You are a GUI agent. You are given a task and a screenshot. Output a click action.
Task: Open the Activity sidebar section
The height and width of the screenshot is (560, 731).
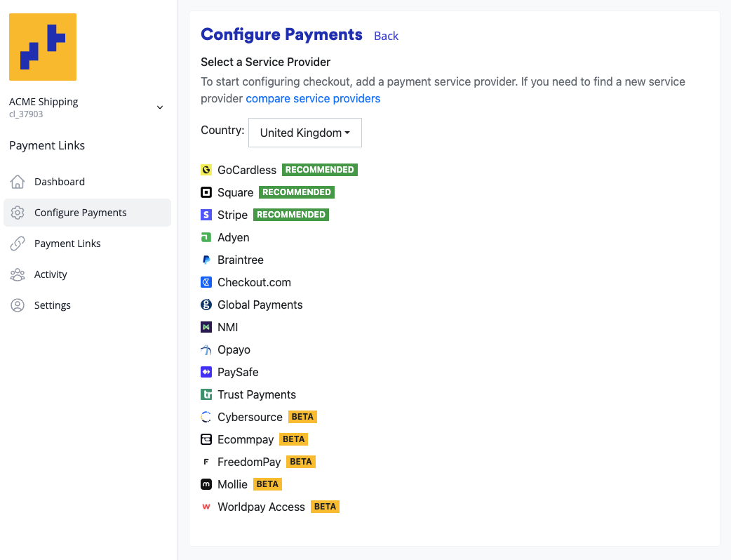(51, 274)
